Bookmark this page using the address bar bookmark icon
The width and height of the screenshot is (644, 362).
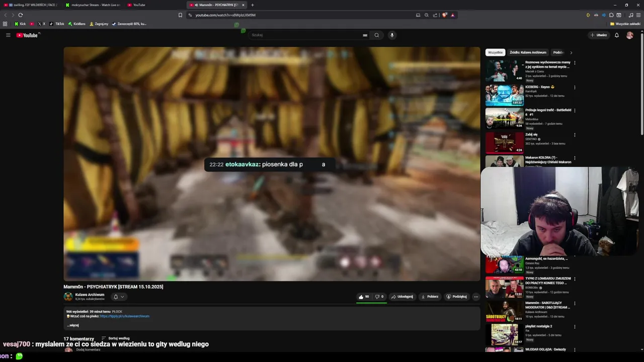(x=180, y=15)
